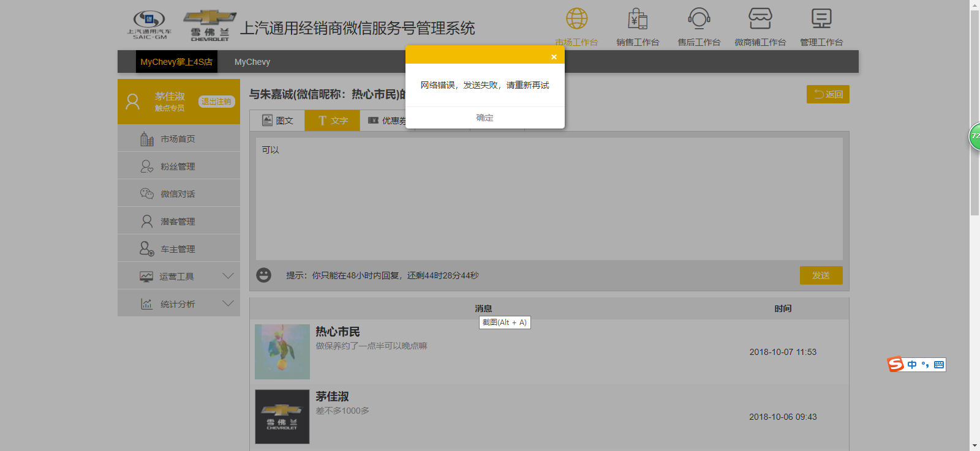The height and width of the screenshot is (451, 980).
Task: Click the 车主管理 person-gear icon
Action: point(147,248)
